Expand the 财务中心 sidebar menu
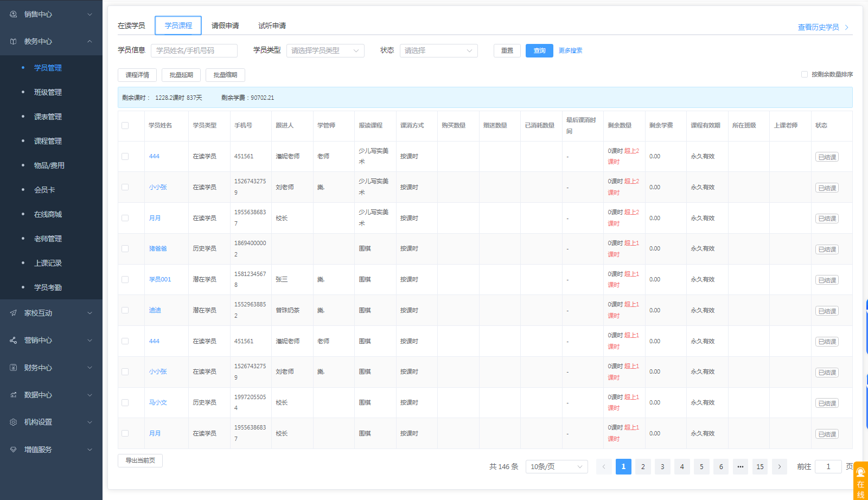Screen dimensions: 868x500 [90, 368]
